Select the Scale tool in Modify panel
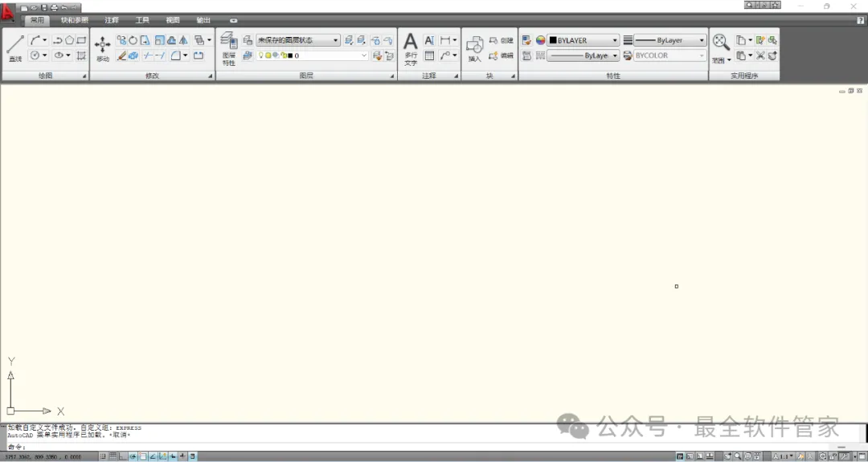The width and height of the screenshot is (868, 462). tap(159, 40)
